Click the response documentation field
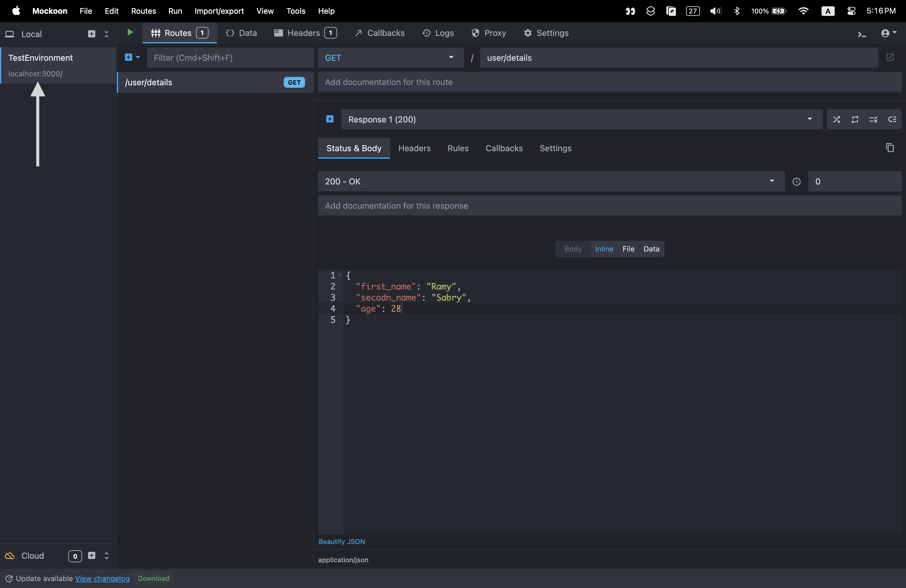 tap(609, 206)
